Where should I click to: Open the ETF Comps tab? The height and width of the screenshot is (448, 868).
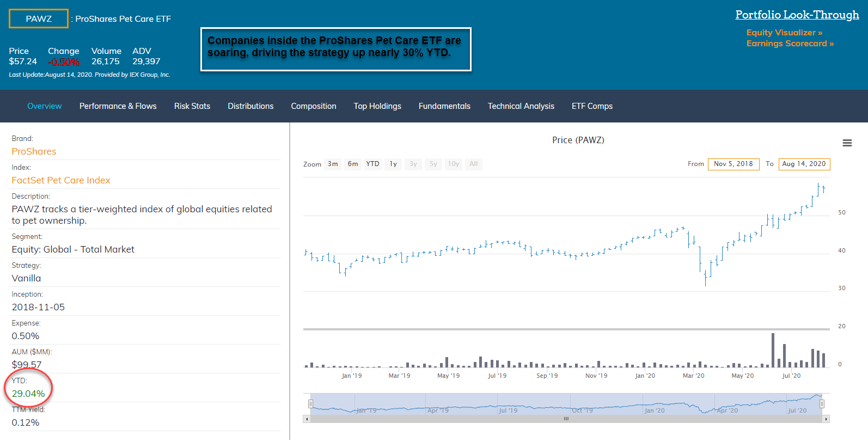[592, 106]
